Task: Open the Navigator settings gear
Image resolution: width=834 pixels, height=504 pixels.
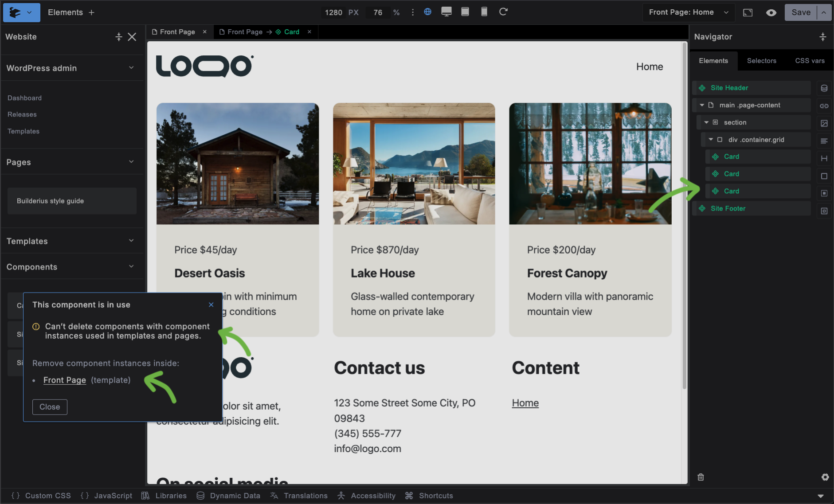Action: (825, 477)
